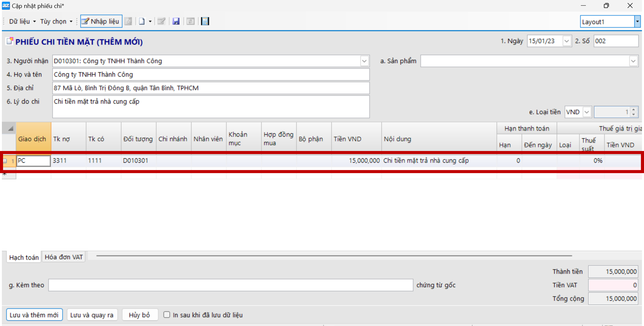Expand row 1 using row header box
This screenshot has width=644, height=326.
[x=5, y=161]
